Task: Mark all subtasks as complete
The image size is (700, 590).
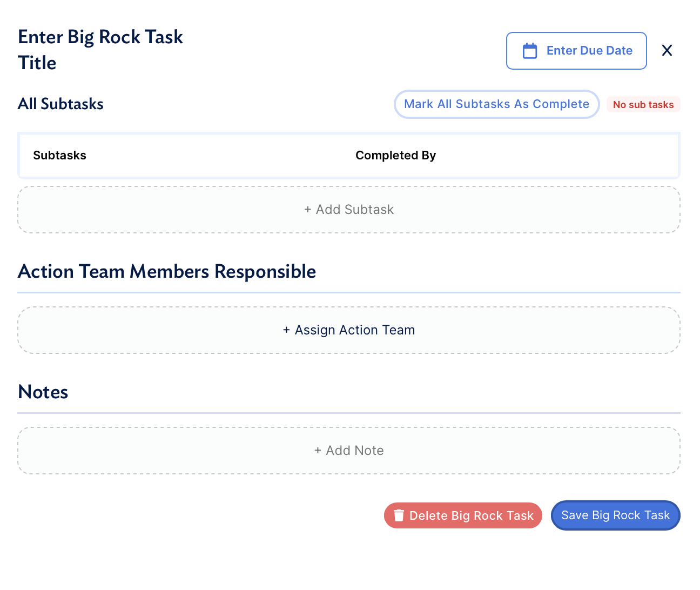Action: 496,104
